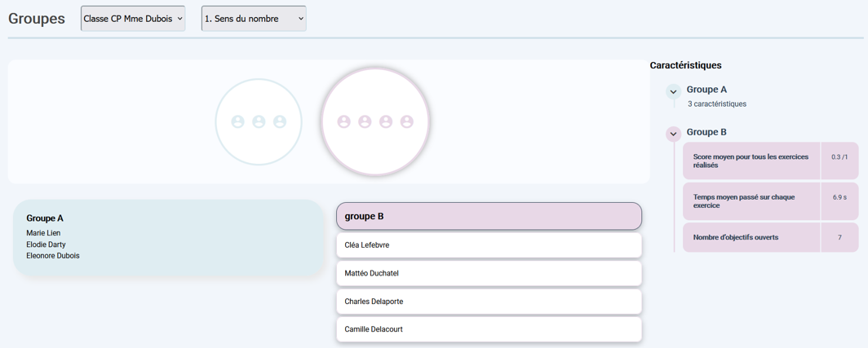Select student Cléa Lefebvre
This screenshot has width=868, height=348.
click(x=489, y=245)
